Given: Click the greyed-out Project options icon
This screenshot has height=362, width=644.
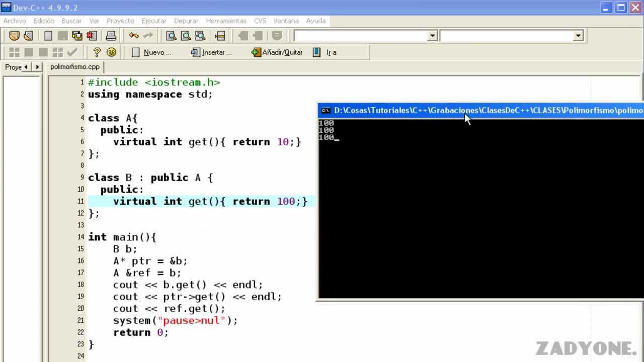Looking at the screenshot, I should point(277,36).
